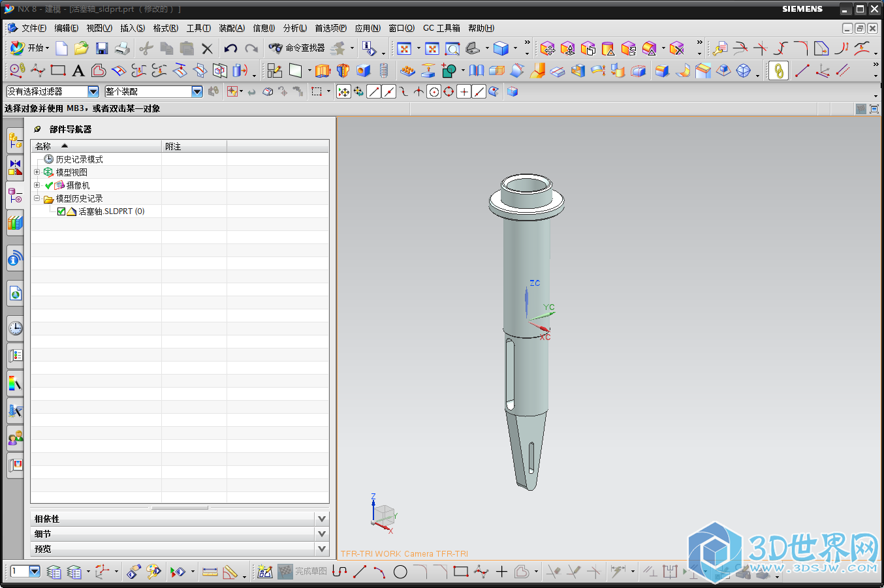Click the 完成草图 finish sketch button
Viewport: 884px width, 588px height.
[303, 572]
